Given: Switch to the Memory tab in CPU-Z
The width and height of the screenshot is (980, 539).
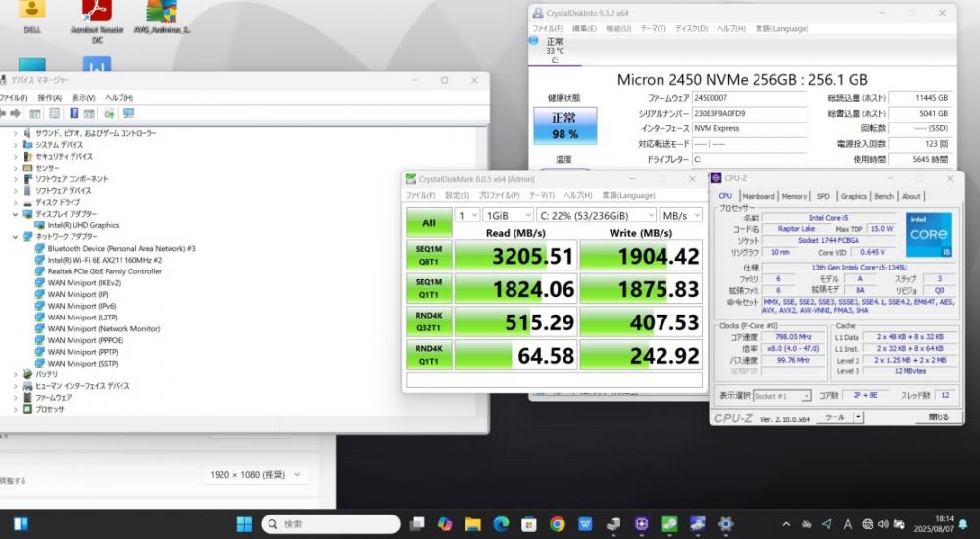Looking at the screenshot, I should click(x=794, y=196).
